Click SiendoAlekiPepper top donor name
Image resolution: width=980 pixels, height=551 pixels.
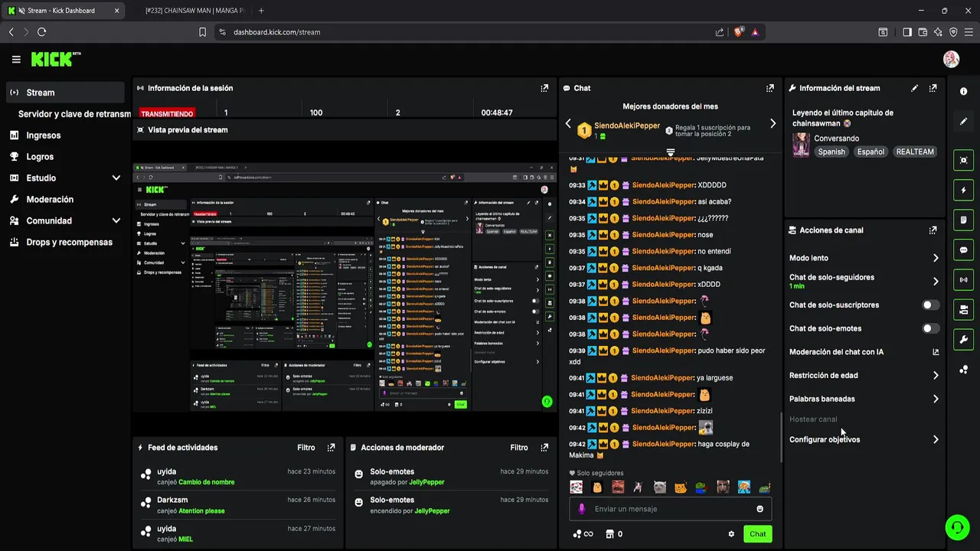[x=627, y=126]
